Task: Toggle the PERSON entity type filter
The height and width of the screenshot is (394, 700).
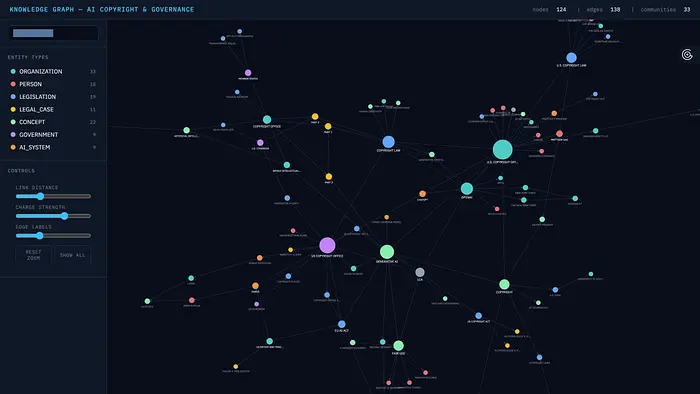Action: tap(53, 84)
